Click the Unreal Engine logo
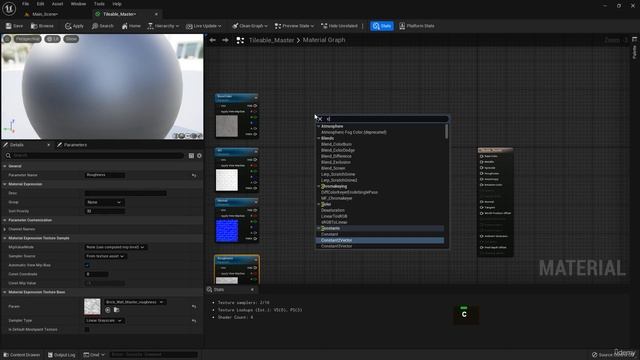 [x=9, y=8]
